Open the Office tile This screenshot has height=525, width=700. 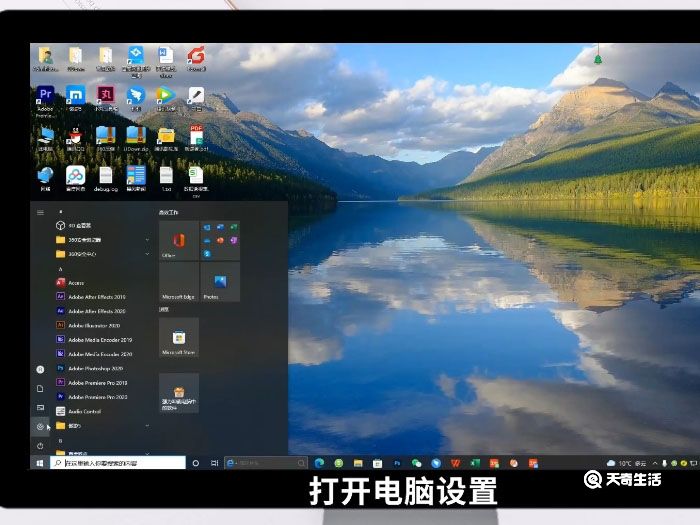179,241
